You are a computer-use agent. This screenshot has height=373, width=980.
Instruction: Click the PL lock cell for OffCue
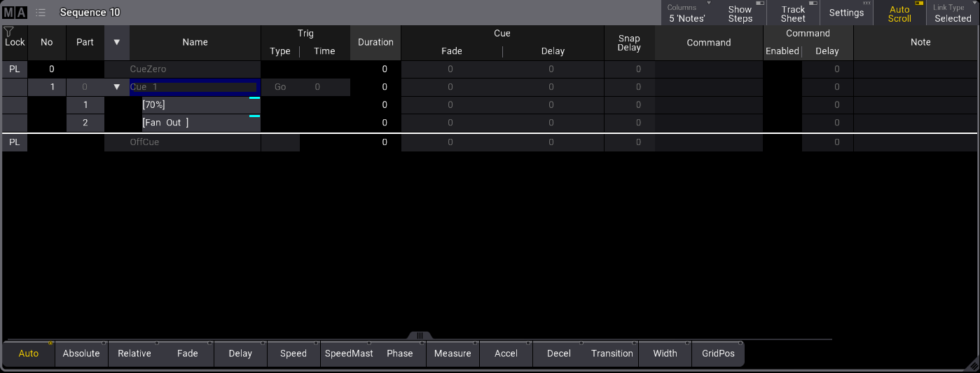15,142
